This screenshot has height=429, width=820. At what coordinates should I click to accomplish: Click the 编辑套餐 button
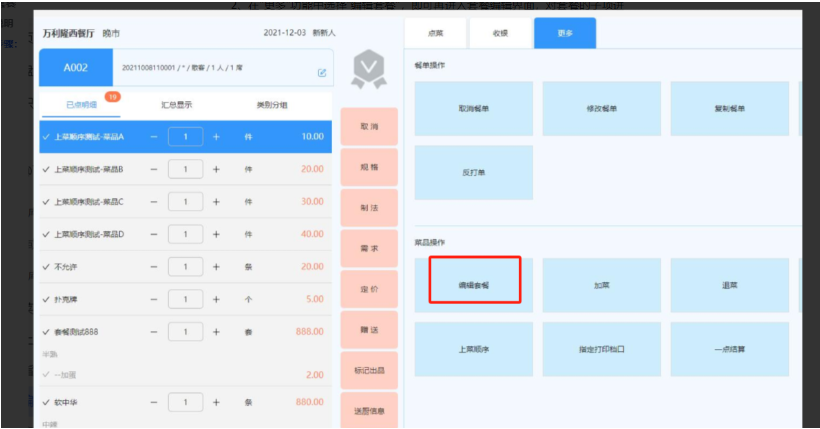pos(474,285)
